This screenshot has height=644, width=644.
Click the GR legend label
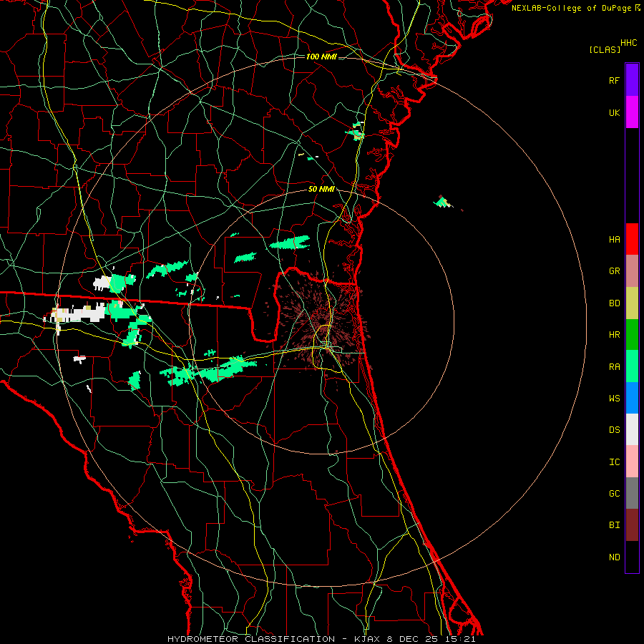[x=614, y=271]
